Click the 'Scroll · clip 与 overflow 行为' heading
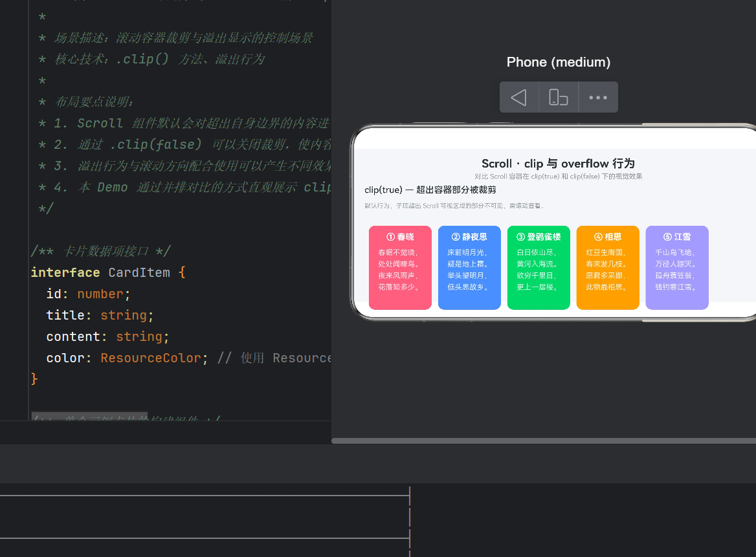Viewport: 756px width, 557px height. tap(558, 163)
